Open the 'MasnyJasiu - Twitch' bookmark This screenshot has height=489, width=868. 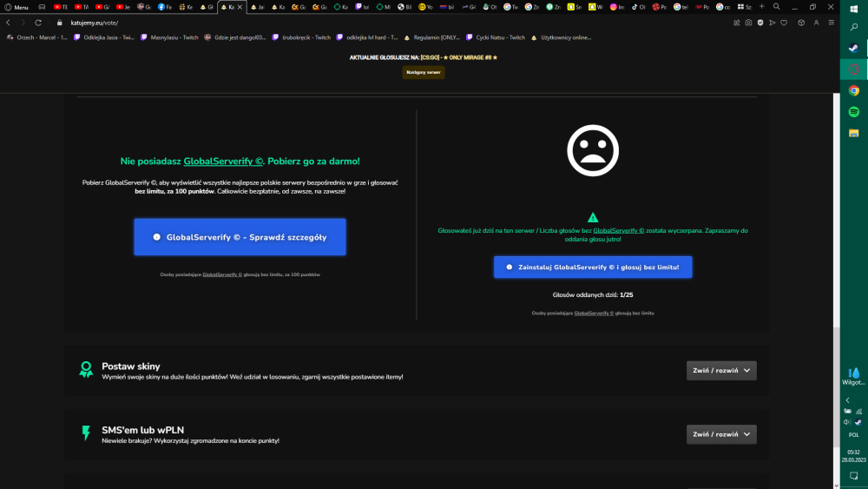[x=169, y=37]
